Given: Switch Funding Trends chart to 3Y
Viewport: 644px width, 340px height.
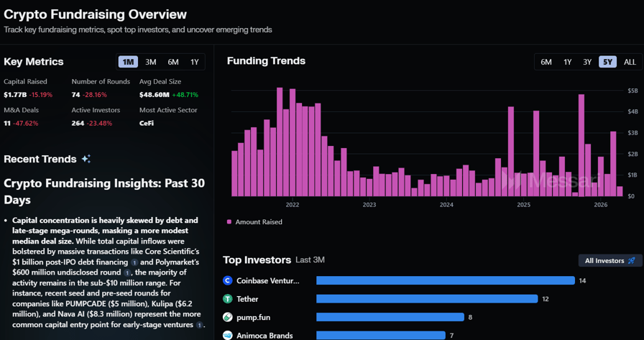Looking at the screenshot, I should [x=587, y=62].
